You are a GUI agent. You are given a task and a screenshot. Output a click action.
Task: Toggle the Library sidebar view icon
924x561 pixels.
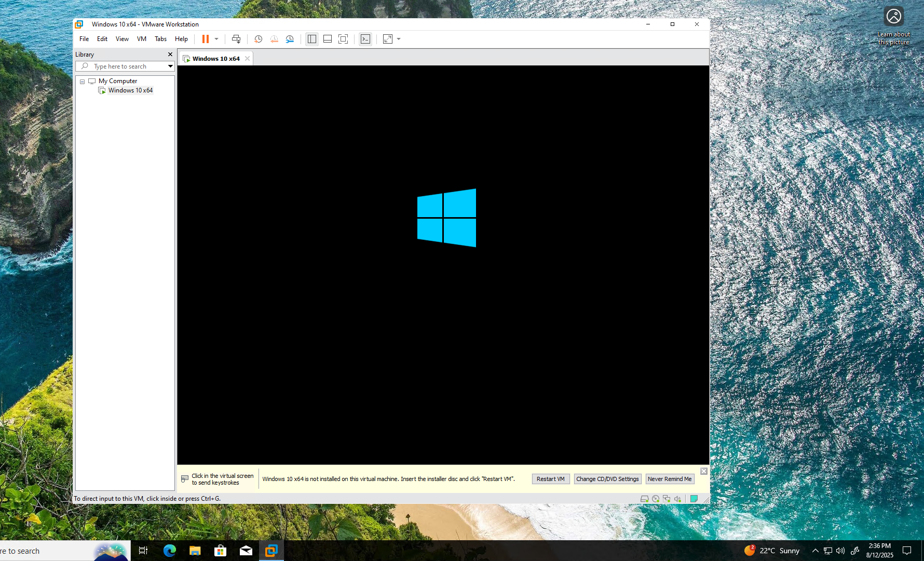click(x=312, y=39)
